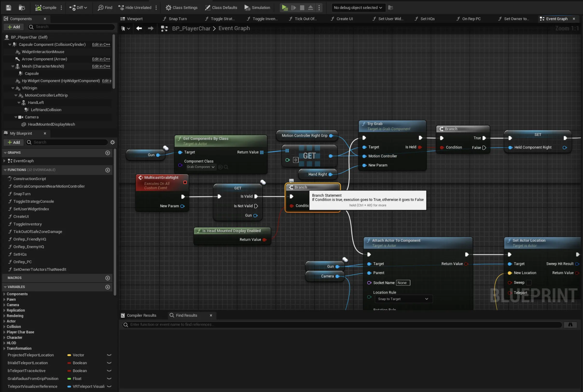This screenshot has height=392, width=583.
Task: Click Edit in C++ link for Arrow Component
Action: 101,59
